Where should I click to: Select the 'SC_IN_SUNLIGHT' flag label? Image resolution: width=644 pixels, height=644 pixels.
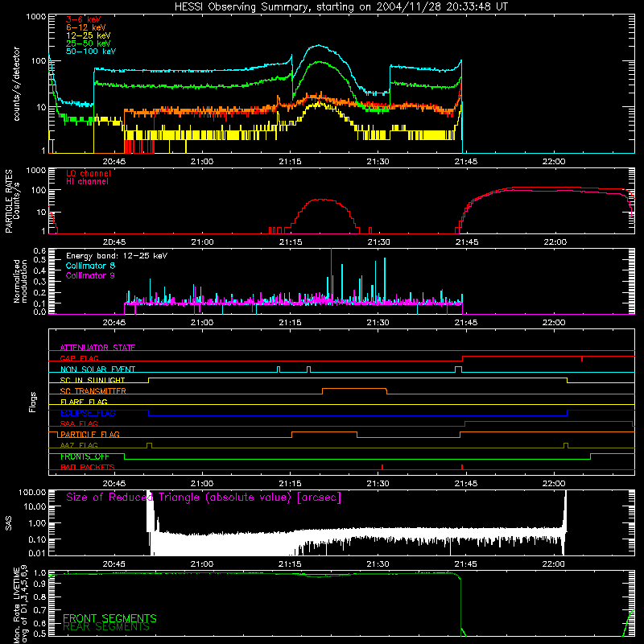(92, 380)
